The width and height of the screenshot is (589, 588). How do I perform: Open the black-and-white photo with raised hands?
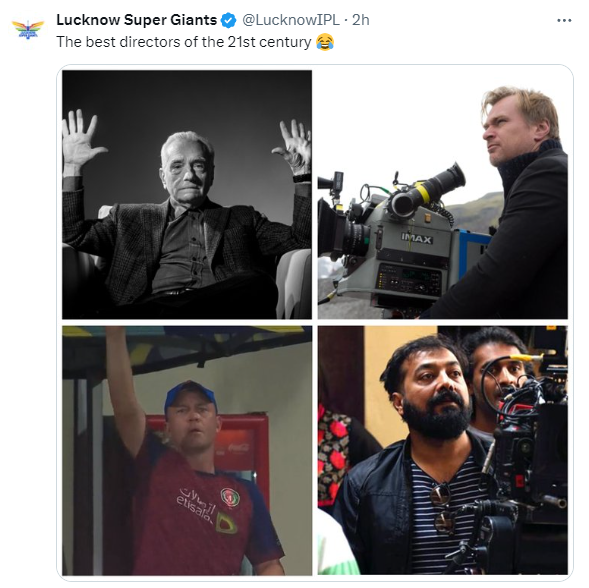(187, 195)
